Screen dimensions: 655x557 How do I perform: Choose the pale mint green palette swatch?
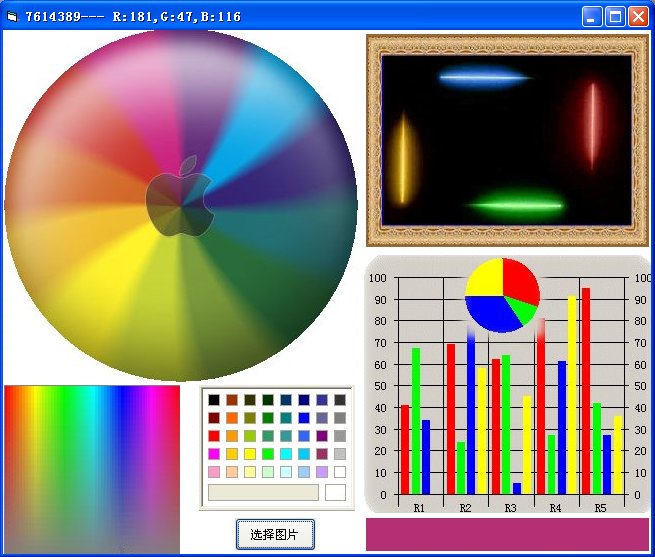[x=268, y=472]
